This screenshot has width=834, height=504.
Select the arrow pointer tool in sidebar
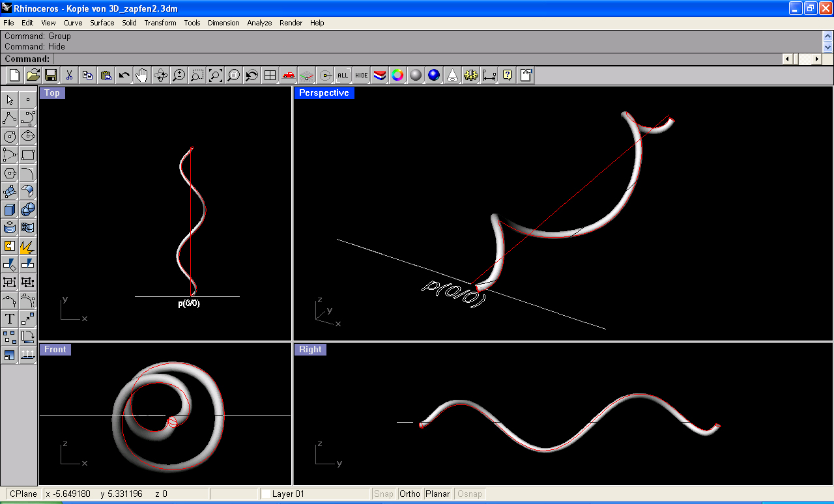(10, 100)
